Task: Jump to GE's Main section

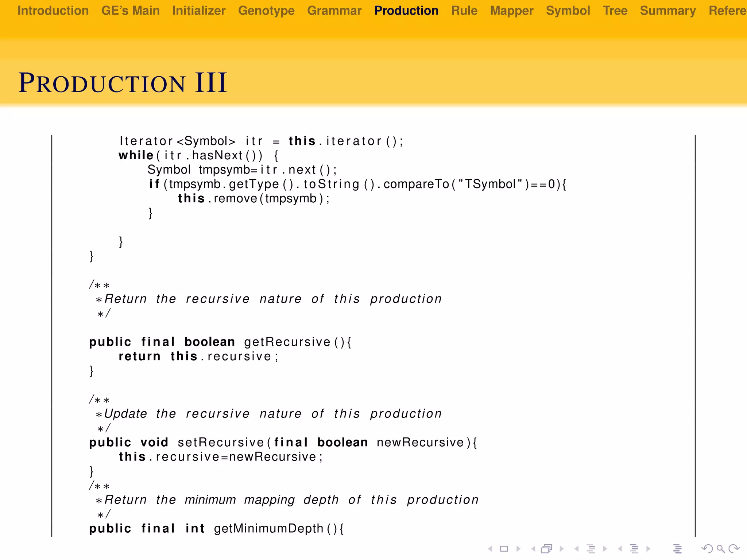Action: point(131,11)
